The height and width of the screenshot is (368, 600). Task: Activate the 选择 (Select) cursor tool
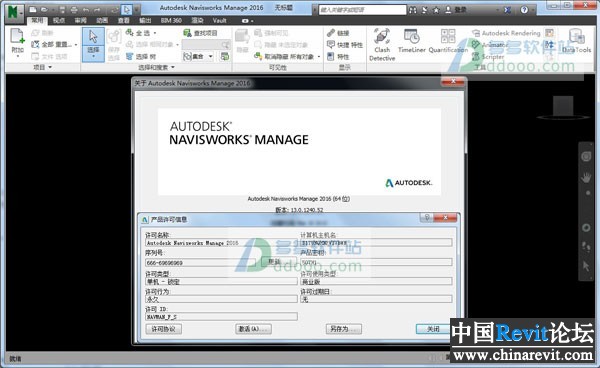point(93,44)
